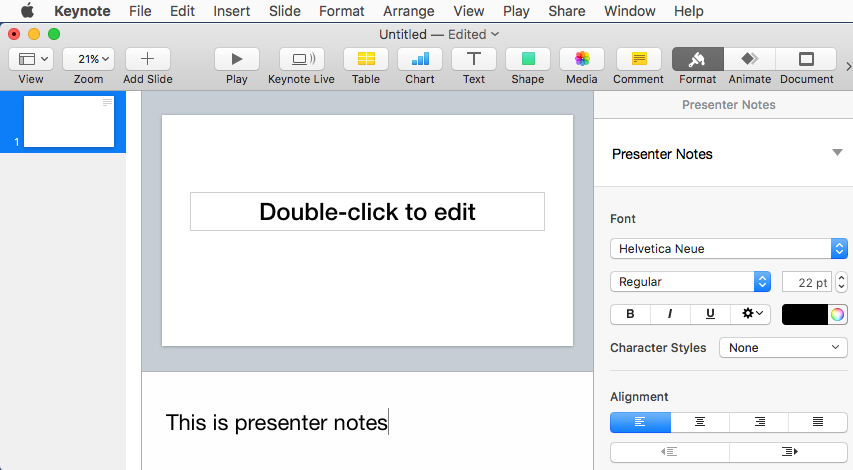Open the Insert menu
The image size is (853, 470).
pos(231,11)
